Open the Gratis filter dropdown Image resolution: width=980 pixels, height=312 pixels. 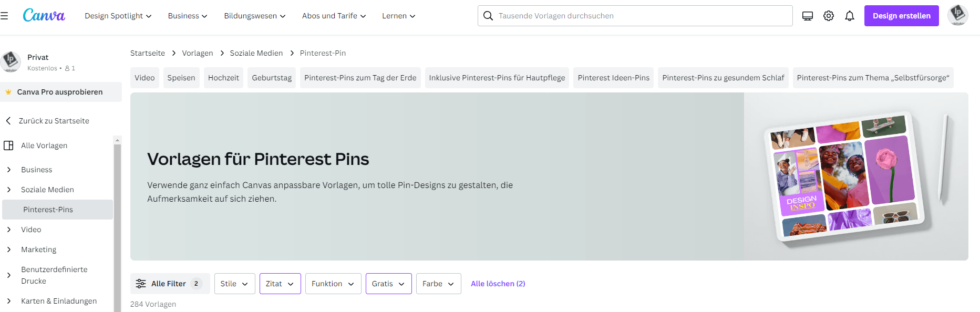[389, 284]
